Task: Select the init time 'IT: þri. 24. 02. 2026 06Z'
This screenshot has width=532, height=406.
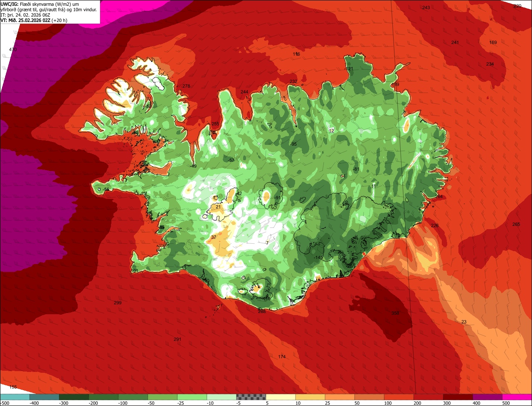Action: tap(25, 15)
